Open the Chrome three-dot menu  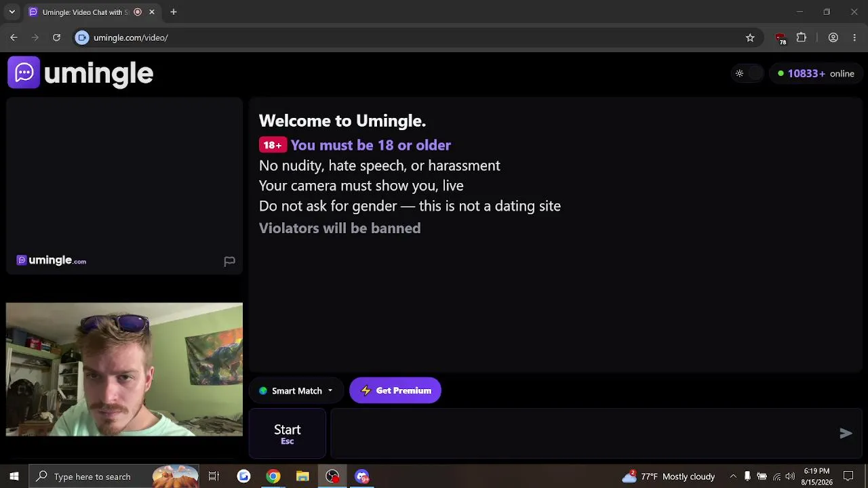pyautogui.click(x=854, y=38)
